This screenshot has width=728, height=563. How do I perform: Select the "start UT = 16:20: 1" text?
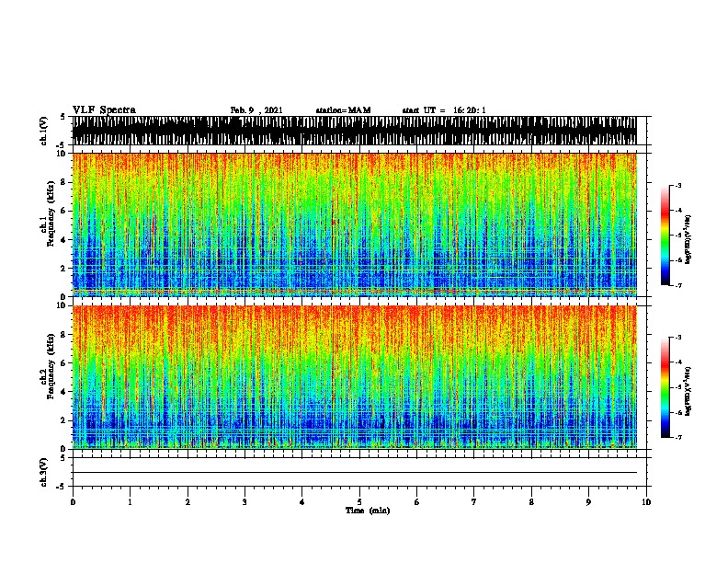coord(444,110)
